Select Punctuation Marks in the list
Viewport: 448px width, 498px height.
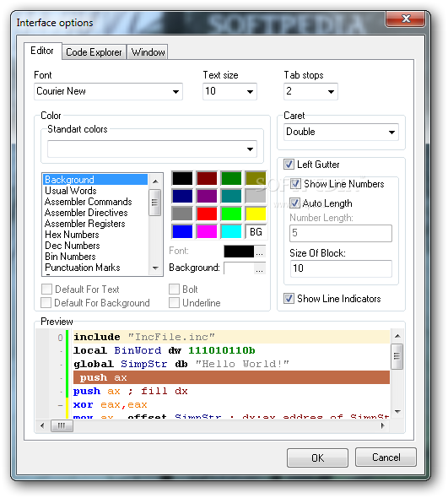coord(95,268)
